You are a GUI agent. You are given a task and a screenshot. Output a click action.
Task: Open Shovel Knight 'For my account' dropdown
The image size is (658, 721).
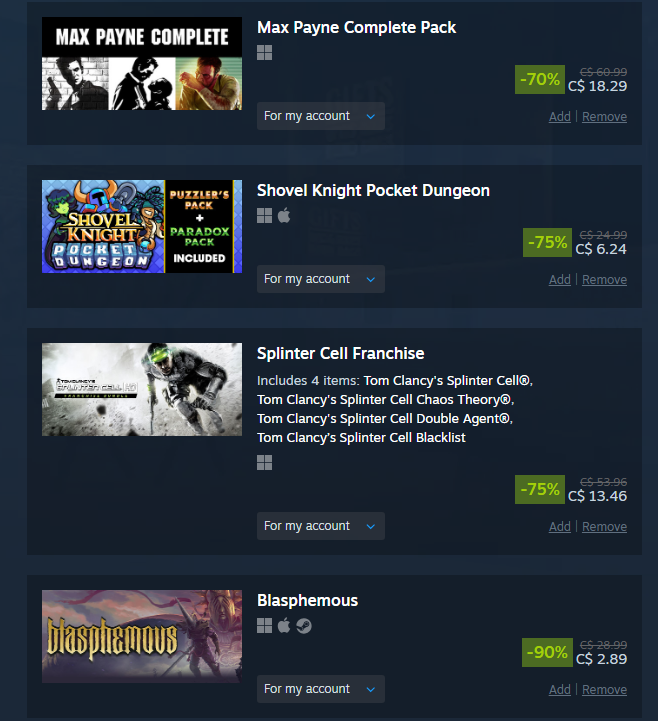[x=320, y=279]
